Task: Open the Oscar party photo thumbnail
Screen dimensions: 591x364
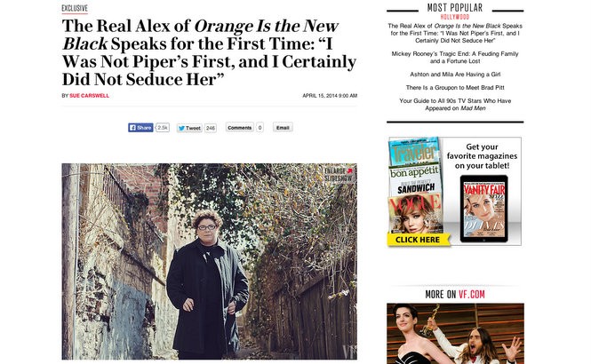Action: (455, 334)
